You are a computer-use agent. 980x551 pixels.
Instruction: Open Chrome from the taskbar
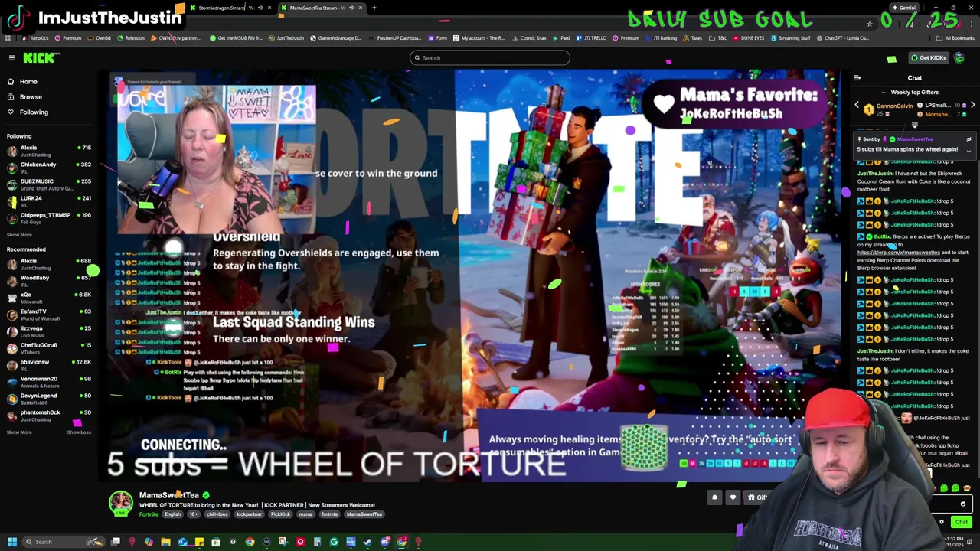[x=250, y=542]
